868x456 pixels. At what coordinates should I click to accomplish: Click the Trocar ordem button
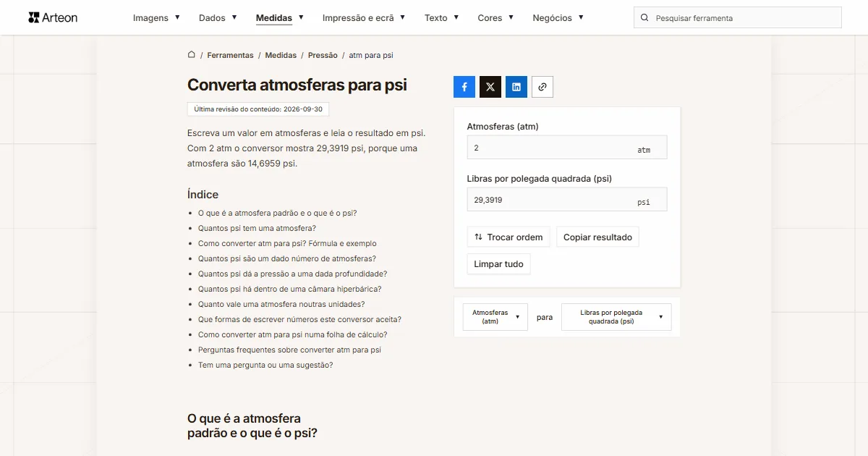pos(509,237)
